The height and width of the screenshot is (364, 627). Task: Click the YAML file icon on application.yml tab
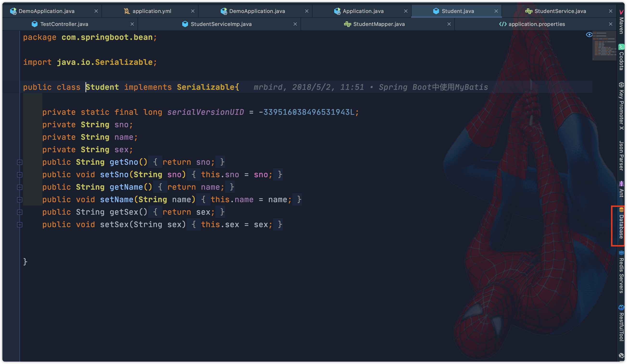pos(127,11)
